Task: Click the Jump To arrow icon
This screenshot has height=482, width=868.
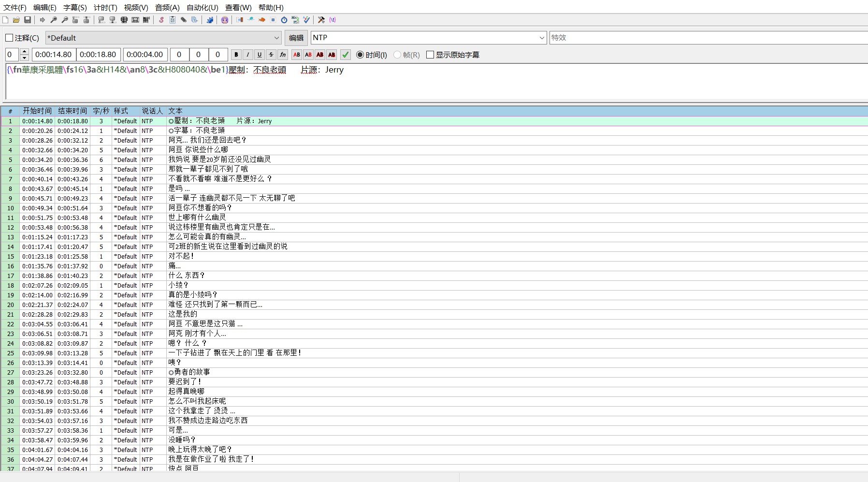Action: click(43, 20)
